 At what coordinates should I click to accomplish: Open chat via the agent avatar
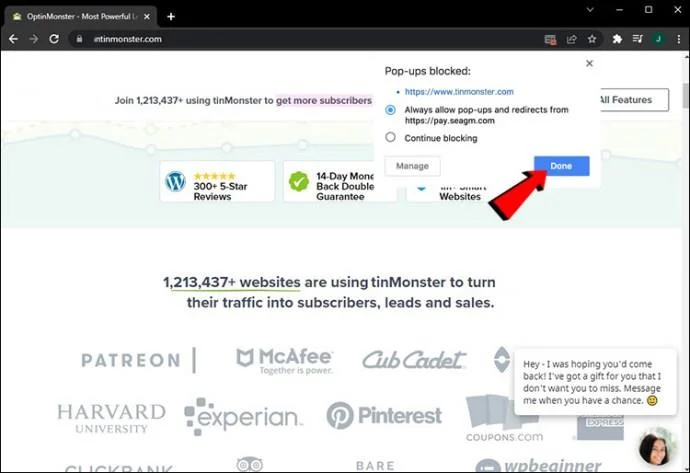(657, 448)
